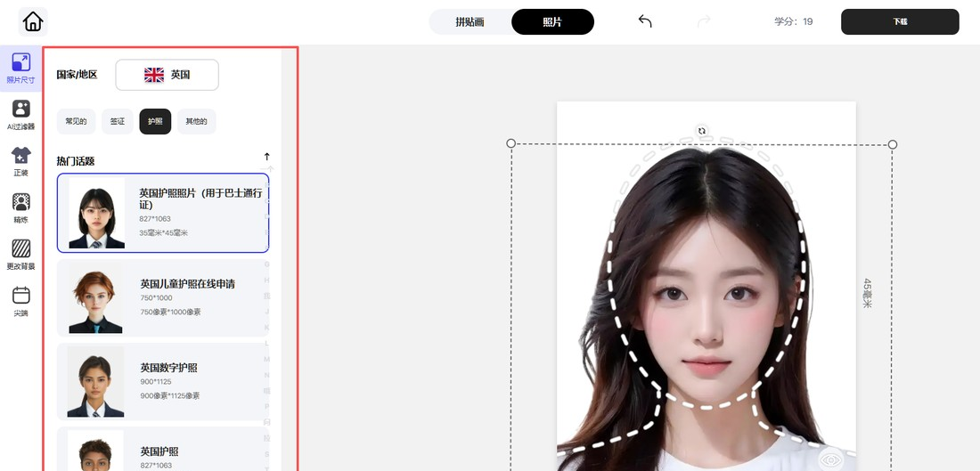The height and width of the screenshot is (471, 980).
Task: Choose 英国护照照片（用于巴士通行证）preset
Action: [163, 213]
